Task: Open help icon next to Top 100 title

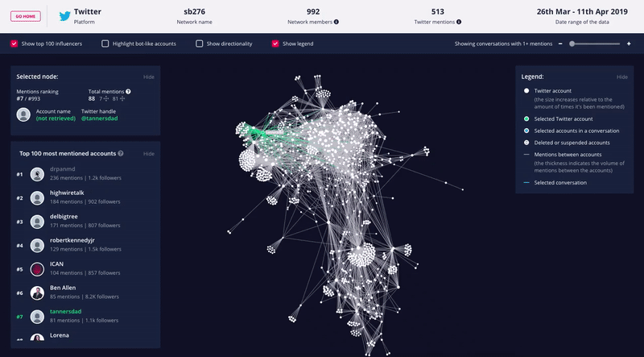Action: coord(121,153)
